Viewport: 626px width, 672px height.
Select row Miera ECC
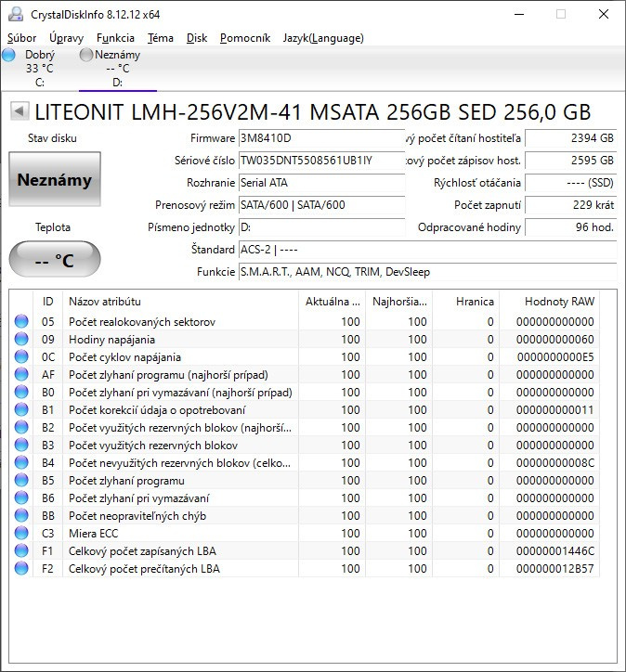[305, 533]
